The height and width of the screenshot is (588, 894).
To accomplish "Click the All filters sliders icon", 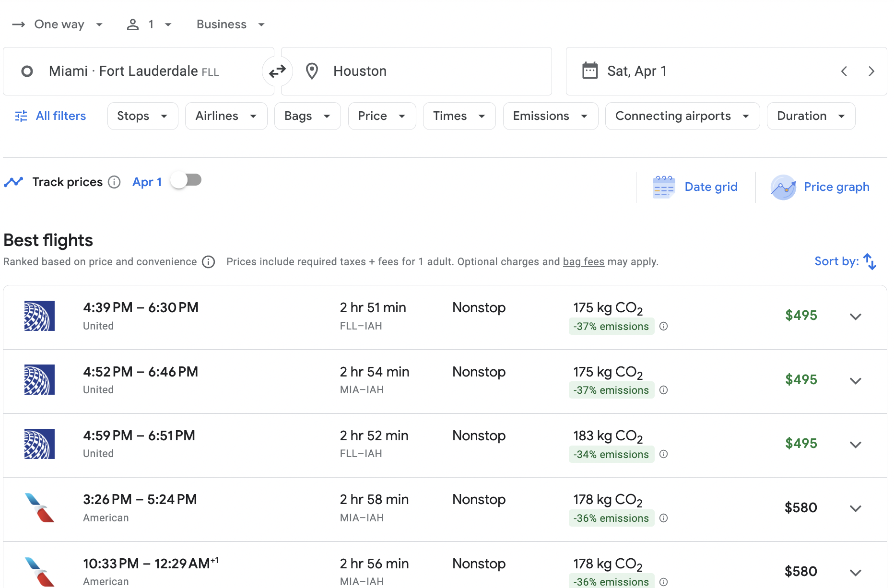I will 21,116.
